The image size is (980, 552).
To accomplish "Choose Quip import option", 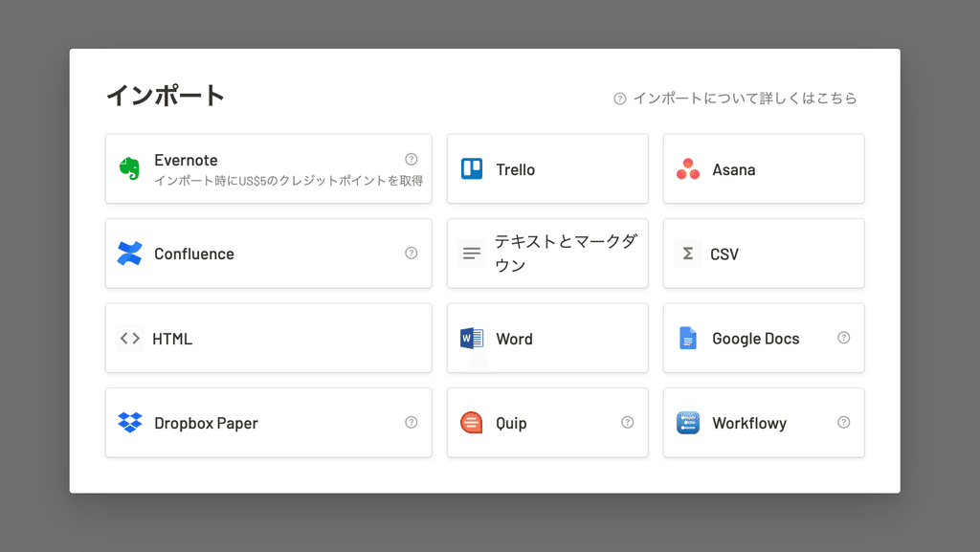I will (x=547, y=423).
